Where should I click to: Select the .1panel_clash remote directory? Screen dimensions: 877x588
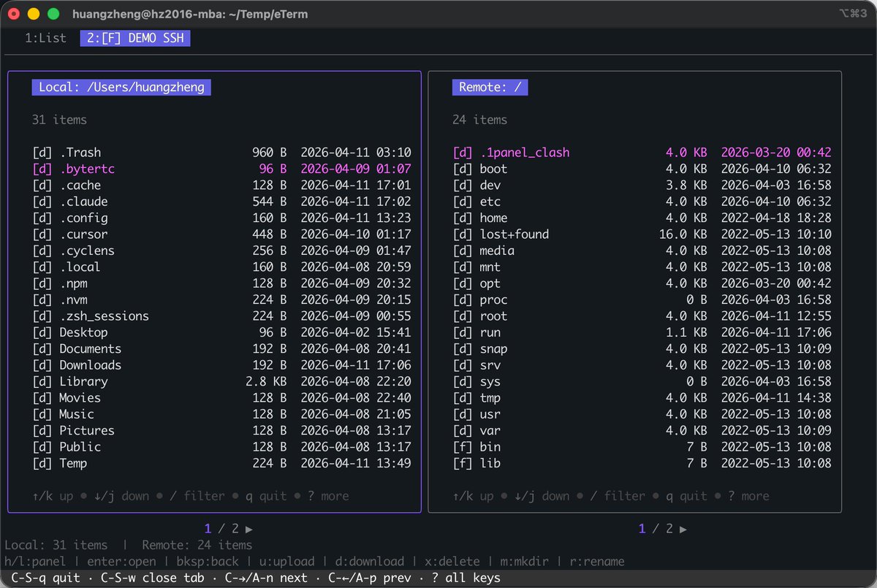click(642, 153)
